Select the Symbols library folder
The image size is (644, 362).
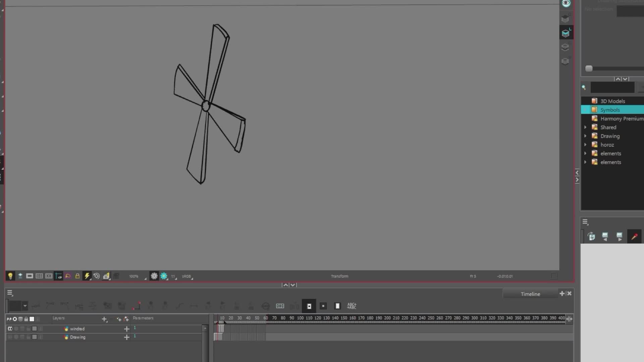[x=610, y=110]
